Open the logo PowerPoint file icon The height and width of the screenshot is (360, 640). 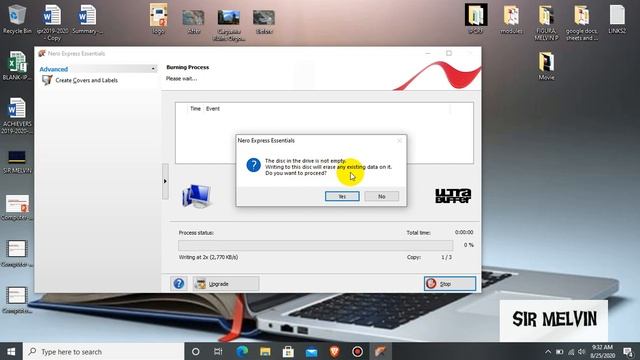pos(158,19)
